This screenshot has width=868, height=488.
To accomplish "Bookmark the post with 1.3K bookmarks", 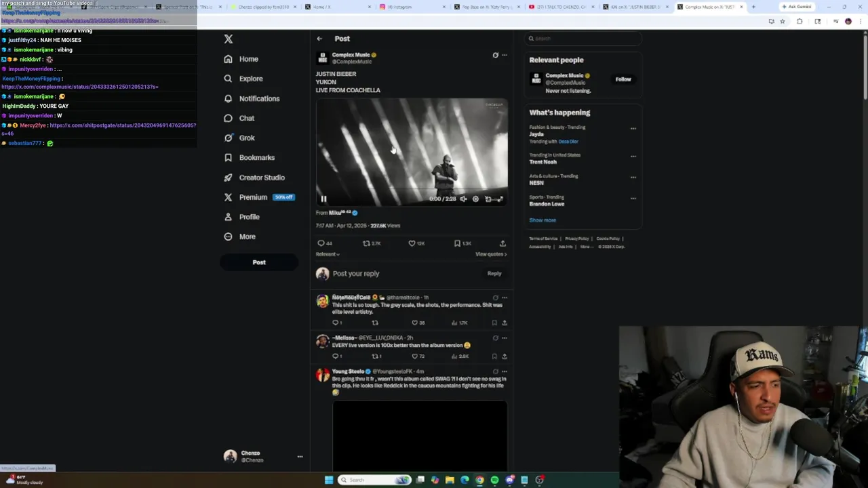I will [462, 243].
